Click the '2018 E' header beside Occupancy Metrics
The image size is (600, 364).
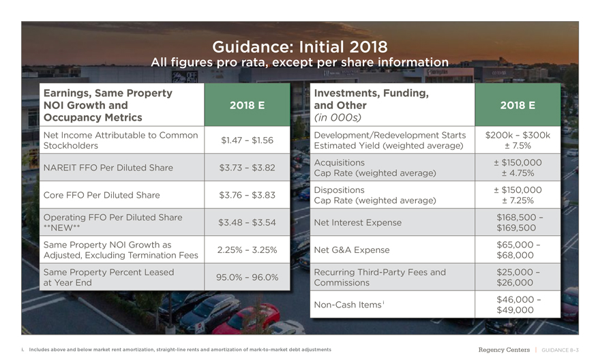(247, 106)
